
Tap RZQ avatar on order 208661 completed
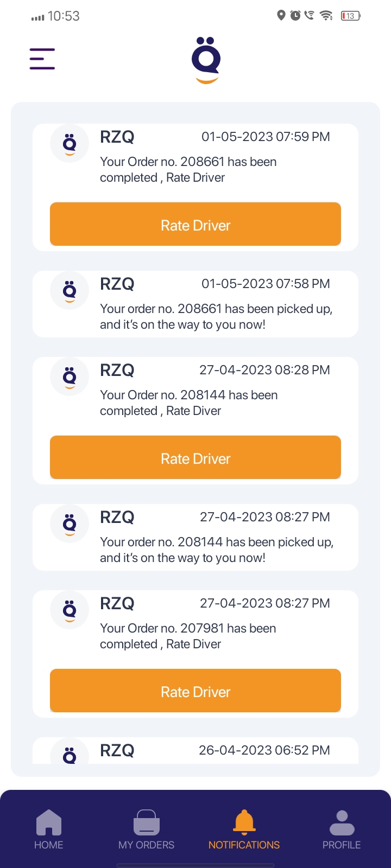(70, 144)
